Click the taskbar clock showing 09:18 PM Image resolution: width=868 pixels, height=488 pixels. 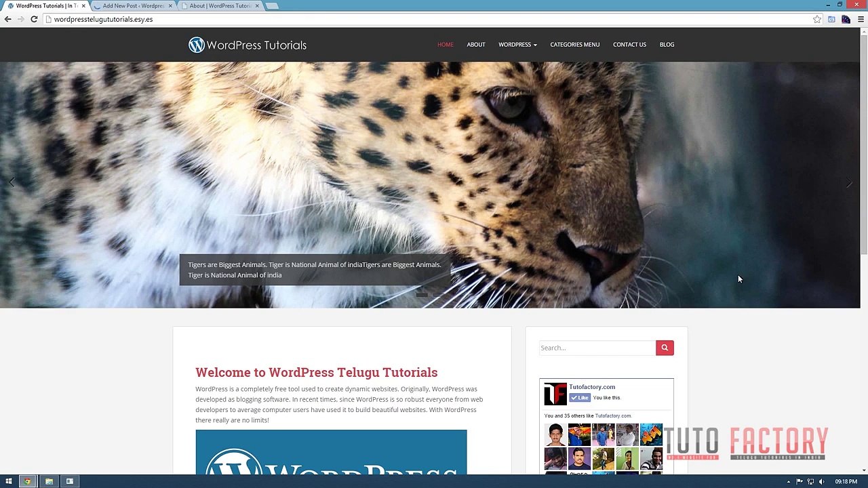846,481
